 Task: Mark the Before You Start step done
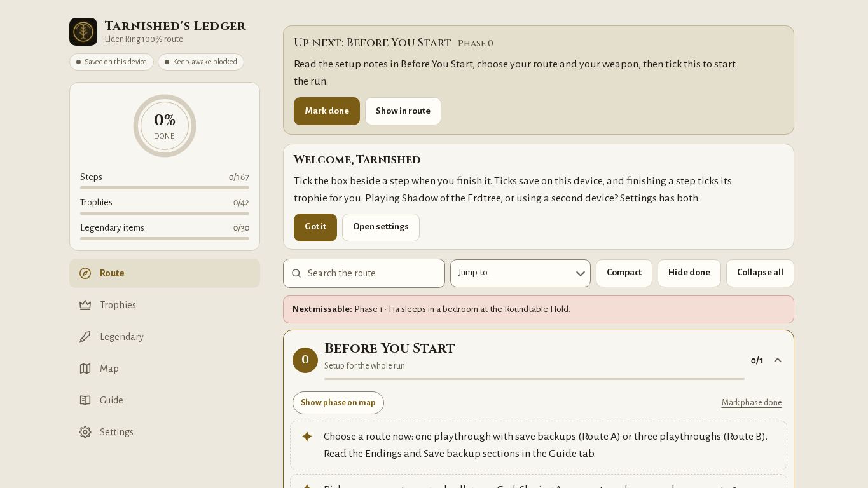(327, 111)
